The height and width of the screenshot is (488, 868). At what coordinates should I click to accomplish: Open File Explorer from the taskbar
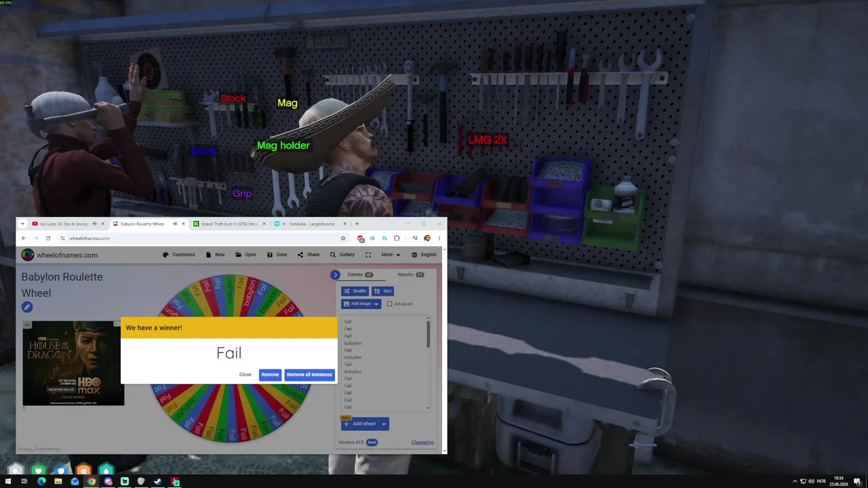[x=58, y=481]
